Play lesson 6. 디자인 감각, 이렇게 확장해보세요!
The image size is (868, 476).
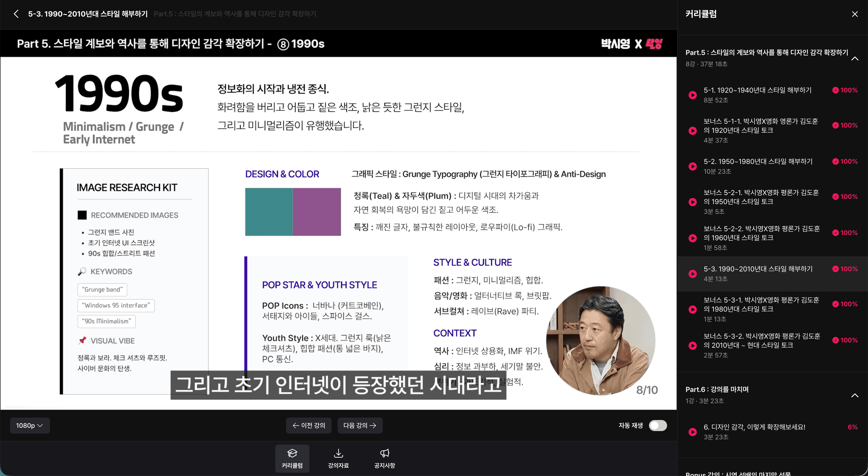click(692, 432)
